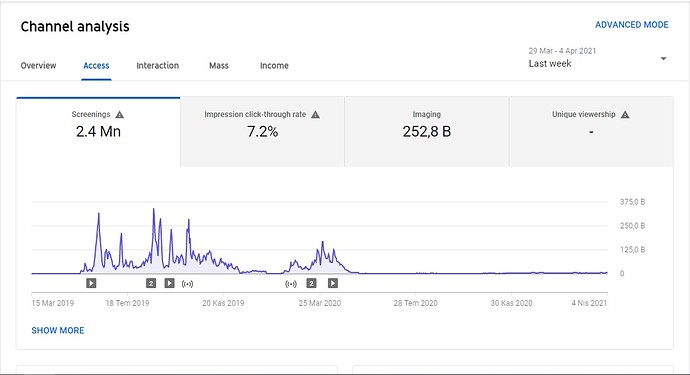Click the last video play marker
Screen dimensions: 690x375
click(333, 283)
